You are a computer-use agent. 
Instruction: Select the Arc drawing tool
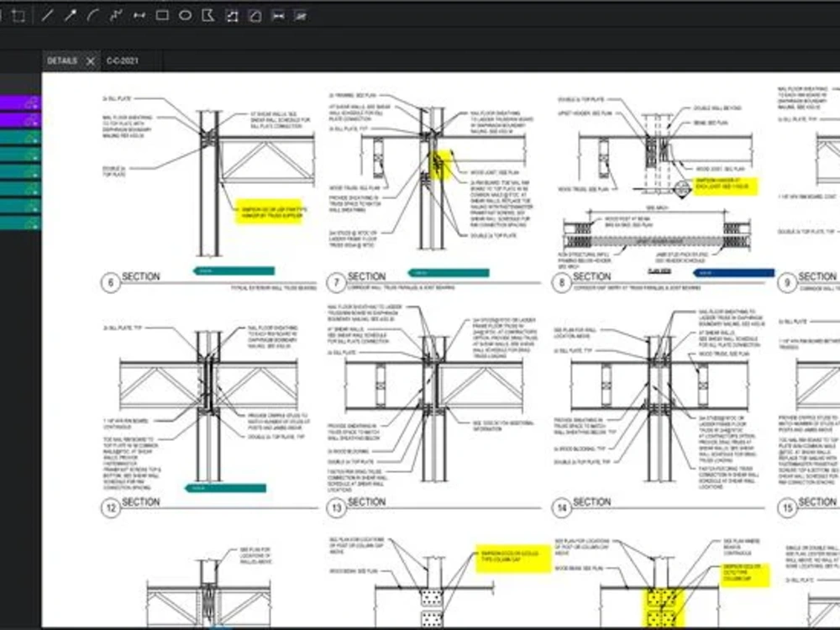pos(93,14)
